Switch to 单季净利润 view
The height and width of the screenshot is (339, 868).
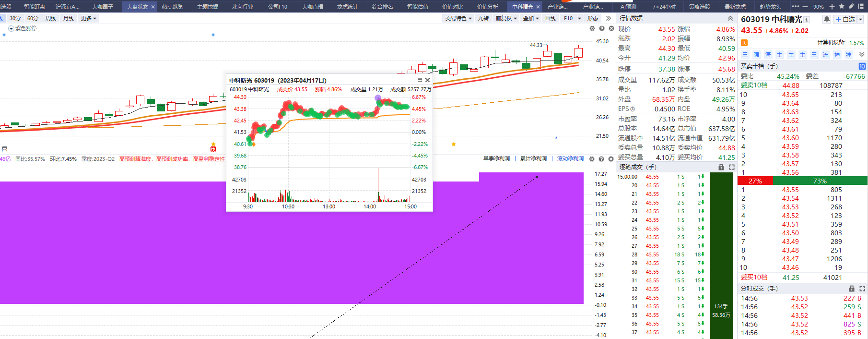[496, 158]
